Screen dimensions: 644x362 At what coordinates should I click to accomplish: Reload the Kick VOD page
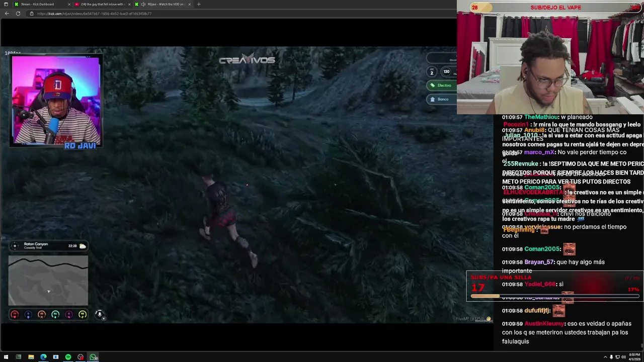pyautogui.click(x=18, y=14)
